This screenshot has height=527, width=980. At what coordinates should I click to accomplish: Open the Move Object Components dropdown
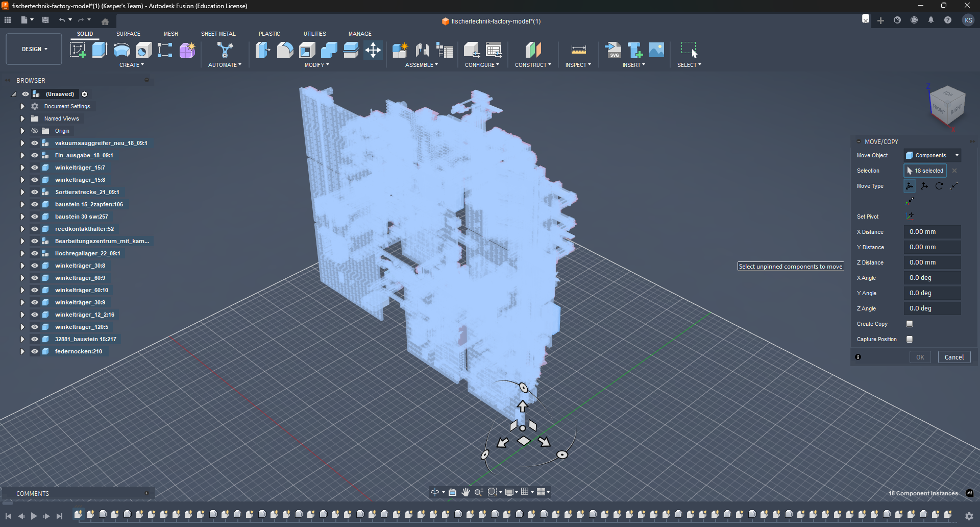tap(932, 155)
